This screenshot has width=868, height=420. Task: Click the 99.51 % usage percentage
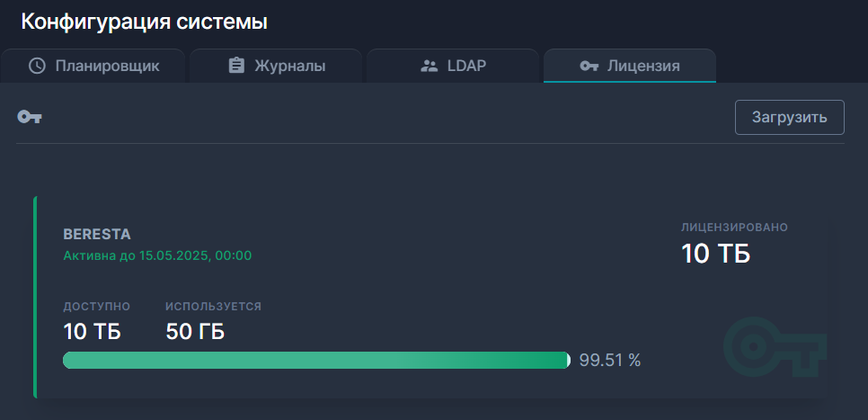pyautogui.click(x=610, y=361)
